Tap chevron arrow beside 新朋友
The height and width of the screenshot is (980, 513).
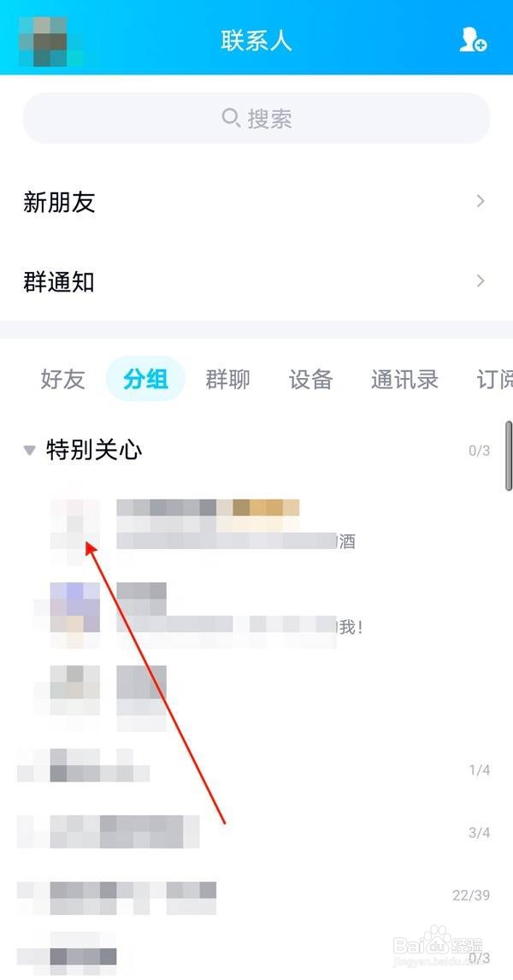coord(480,201)
